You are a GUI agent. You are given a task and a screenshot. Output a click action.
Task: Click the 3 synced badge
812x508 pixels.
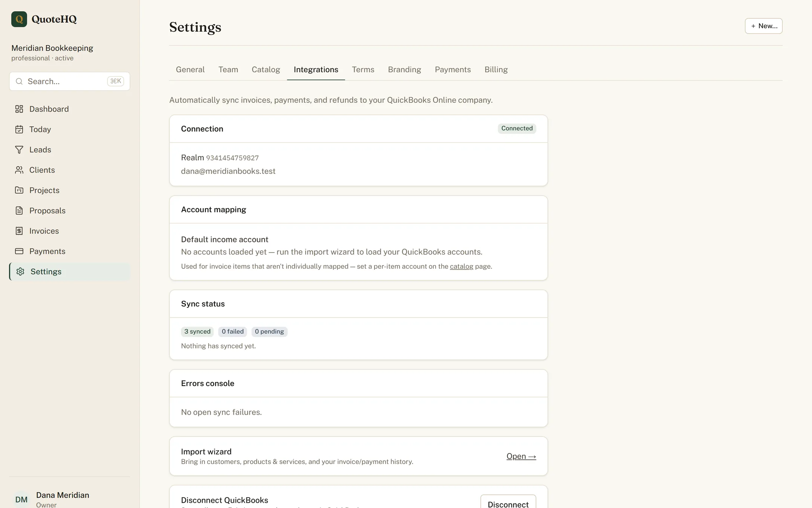pyautogui.click(x=197, y=332)
